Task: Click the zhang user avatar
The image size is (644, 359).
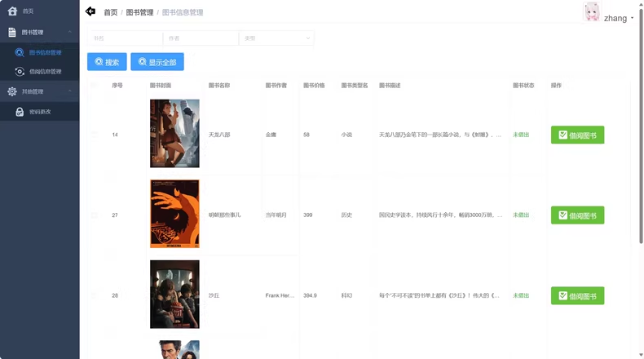Action: (592, 11)
